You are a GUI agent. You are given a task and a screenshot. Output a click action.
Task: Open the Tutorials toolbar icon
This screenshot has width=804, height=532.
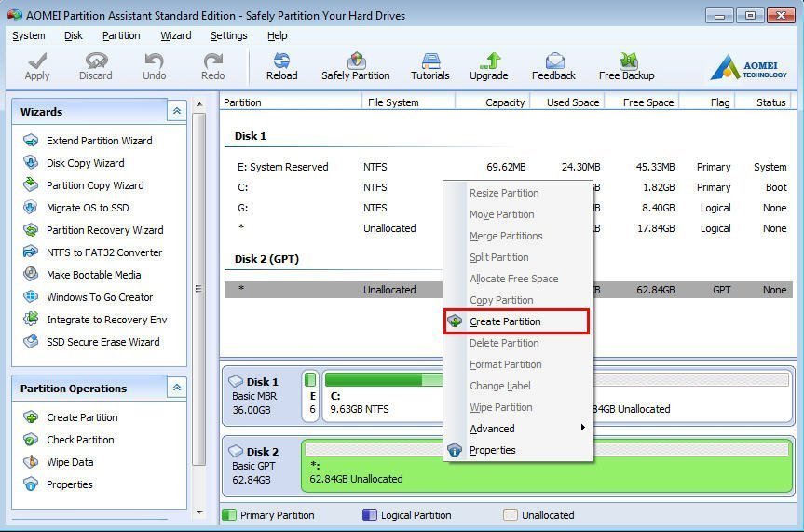[430, 61]
